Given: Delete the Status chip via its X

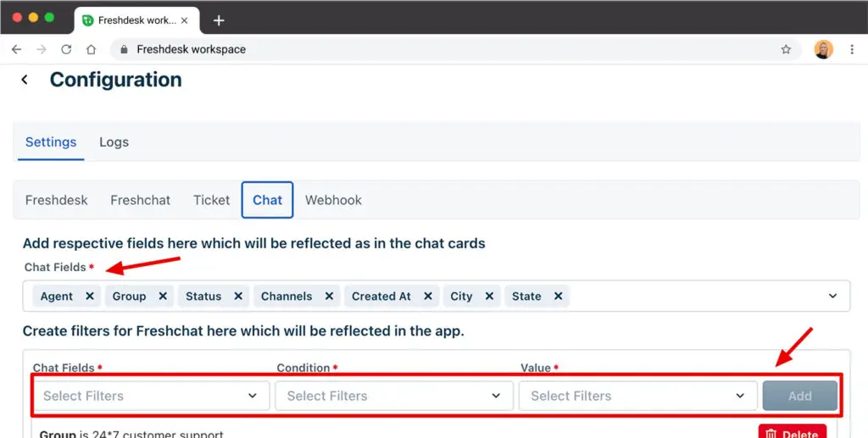Looking at the screenshot, I should (x=238, y=297).
